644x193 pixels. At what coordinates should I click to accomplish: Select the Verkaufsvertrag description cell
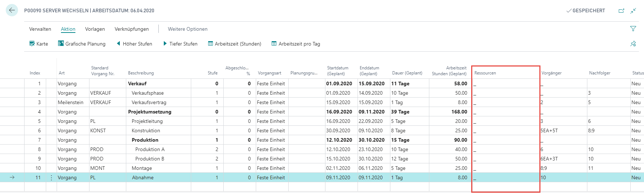point(158,102)
